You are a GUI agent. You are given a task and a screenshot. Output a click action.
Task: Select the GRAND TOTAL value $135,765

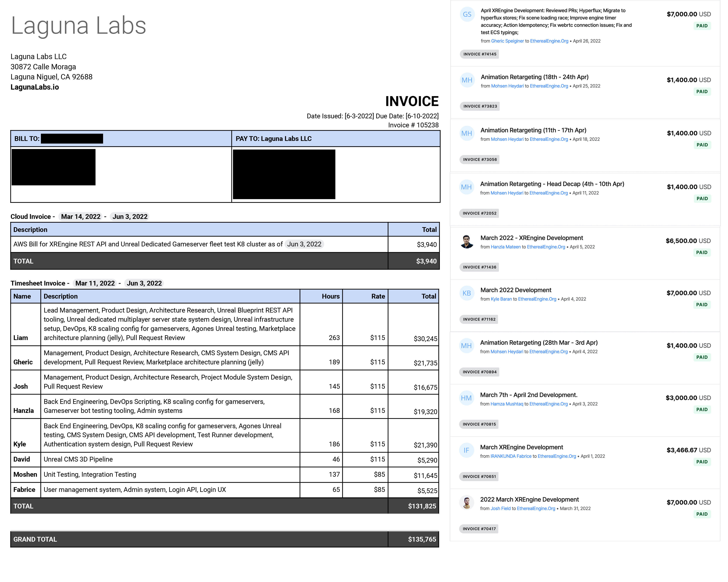pos(422,539)
